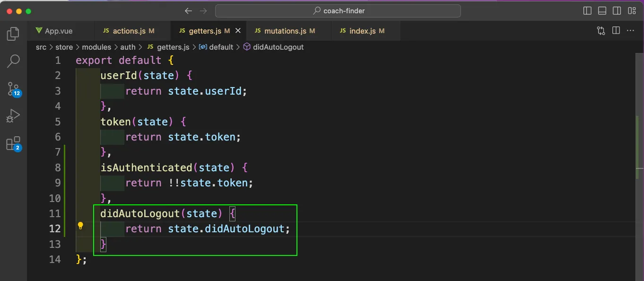644x281 pixels.
Task: Click the auth breadcrumb
Action: click(128, 47)
